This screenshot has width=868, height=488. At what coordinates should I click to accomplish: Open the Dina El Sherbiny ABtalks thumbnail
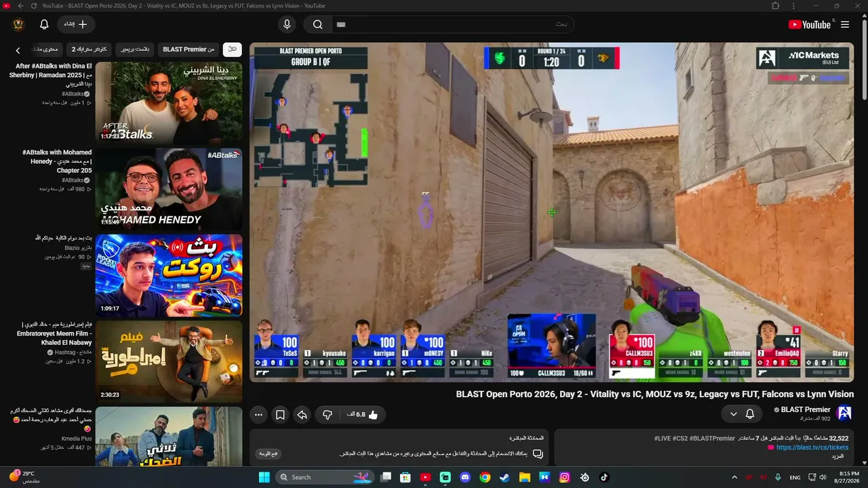169,102
